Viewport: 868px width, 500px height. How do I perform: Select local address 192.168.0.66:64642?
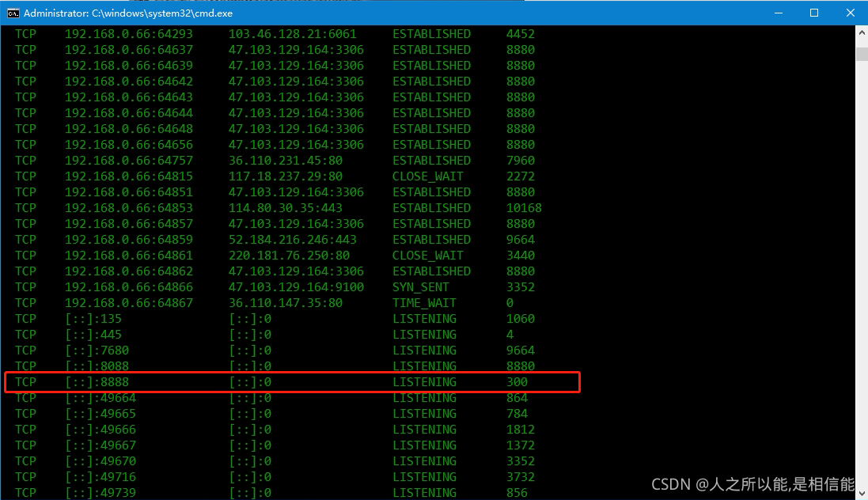(x=129, y=81)
